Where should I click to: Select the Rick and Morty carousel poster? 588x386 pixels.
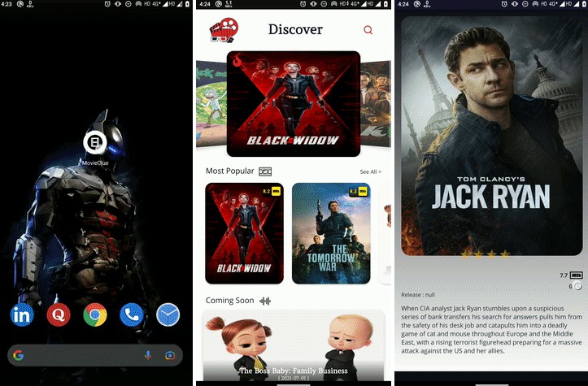click(211, 104)
